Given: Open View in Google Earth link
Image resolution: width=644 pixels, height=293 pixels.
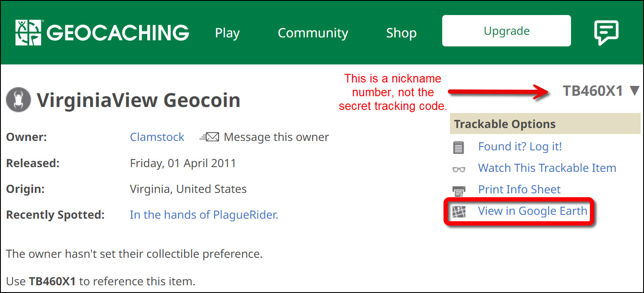Looking at the screenshot, I should 533,211.
